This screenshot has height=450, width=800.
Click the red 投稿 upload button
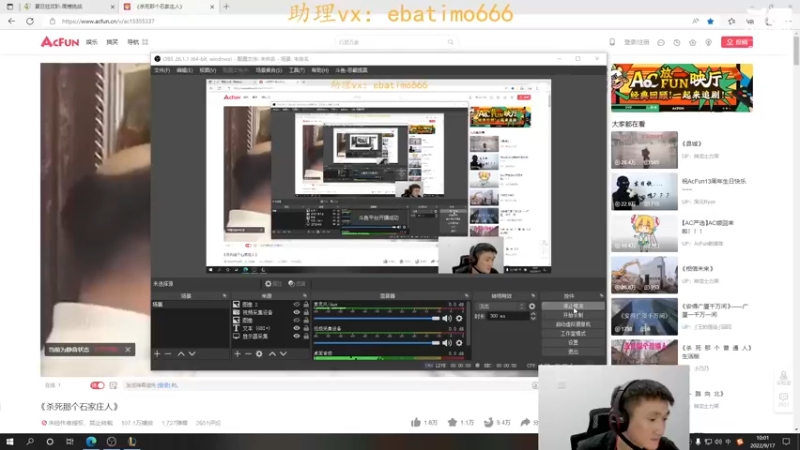(x=737, y=42)
